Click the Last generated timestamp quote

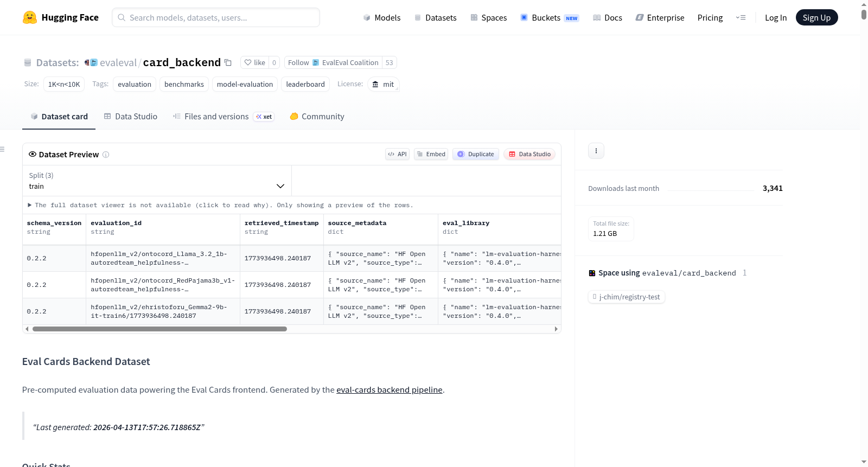(x=119, y=427)
